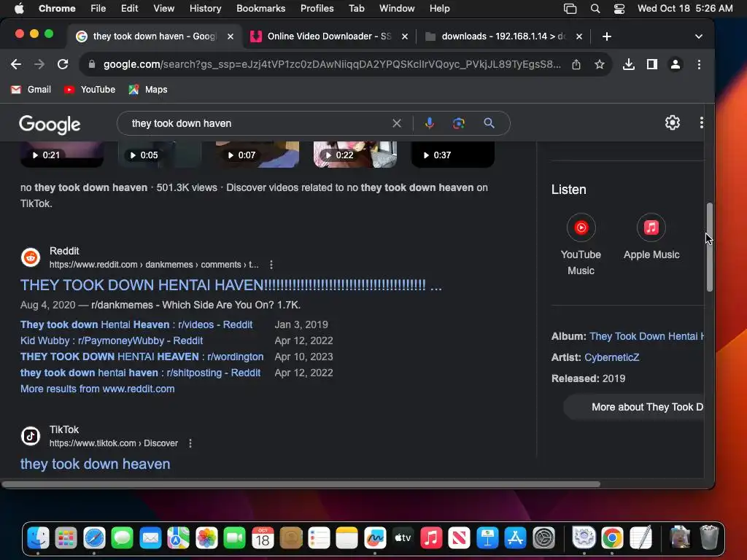Screen dimensions: 747x560
Task: Open the r/wordington Reddit sublink
Action: click(x=142, y=357)
